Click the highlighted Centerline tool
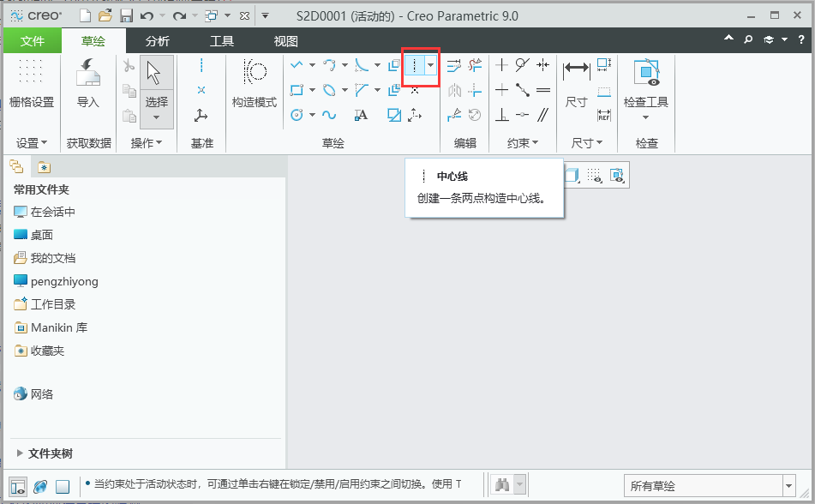815x504 pixels. click(x=414, y=65)
